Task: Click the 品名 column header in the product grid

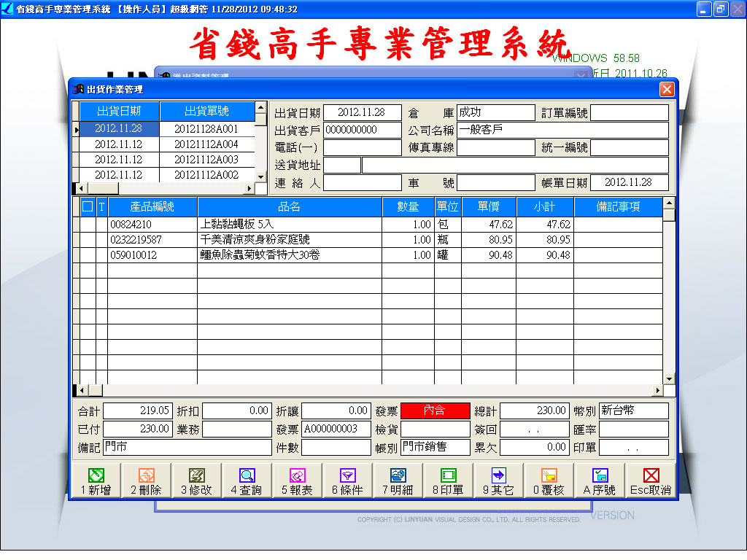Action: pyautogui.click(x=290, y=206)
